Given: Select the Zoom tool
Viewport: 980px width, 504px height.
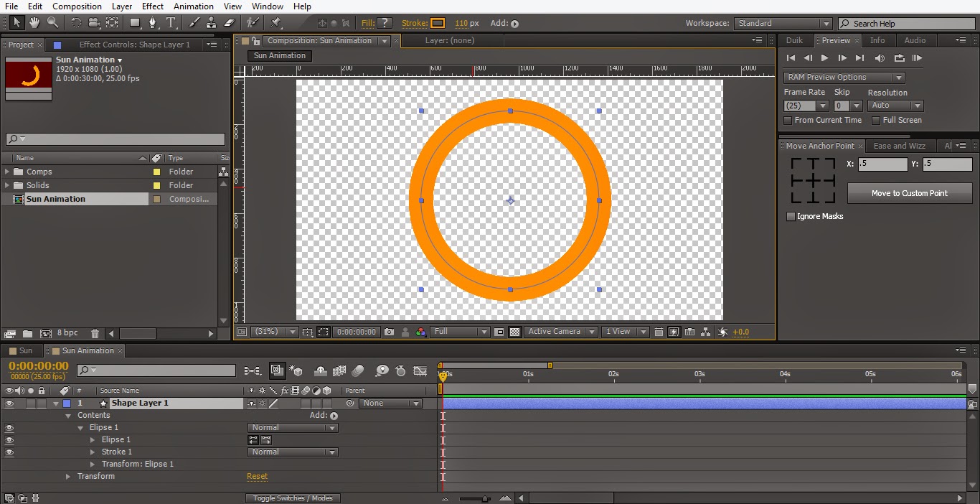Looking at the screenshot, I should [51, 22].
